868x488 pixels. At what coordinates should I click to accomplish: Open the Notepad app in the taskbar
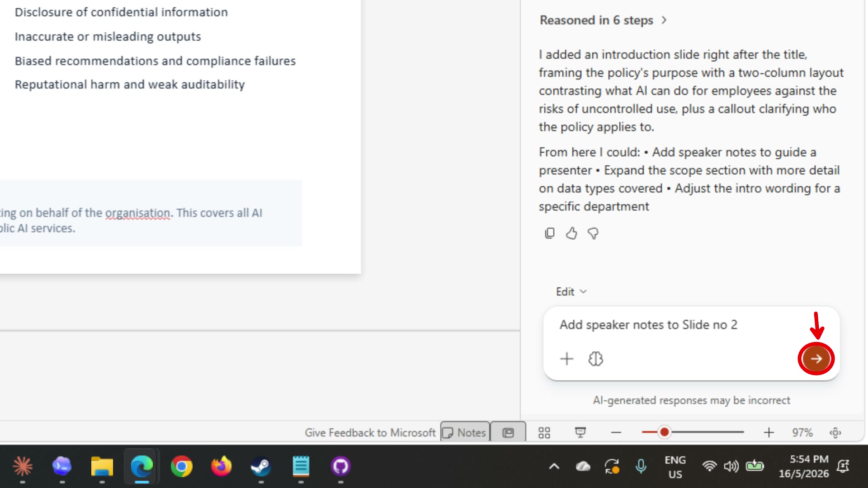301,466
